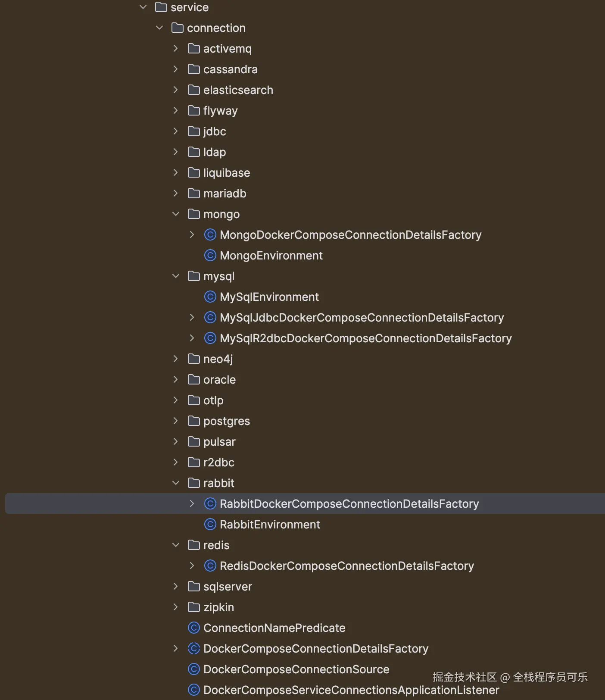Select MongoDockerComposeConnectionDetailsFactory class name
The width and height of the screenshot is (605, 700).
pyautogui.click(x=351, y=235)
